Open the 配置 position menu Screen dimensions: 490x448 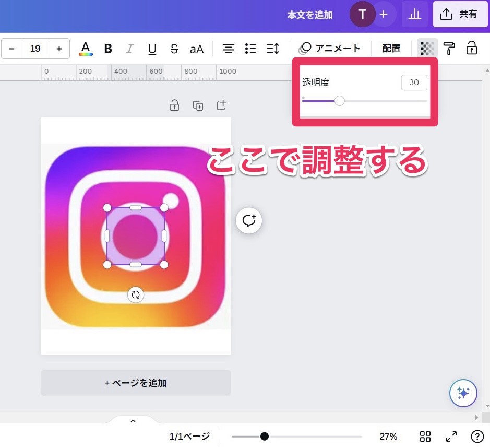point(391,49)
